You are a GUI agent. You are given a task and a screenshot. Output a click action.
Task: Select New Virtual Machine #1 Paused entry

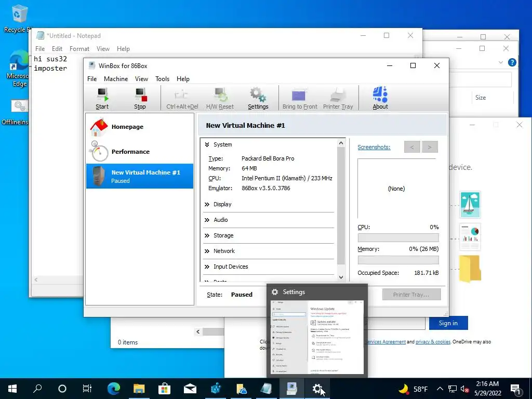[x=139, y=176]
